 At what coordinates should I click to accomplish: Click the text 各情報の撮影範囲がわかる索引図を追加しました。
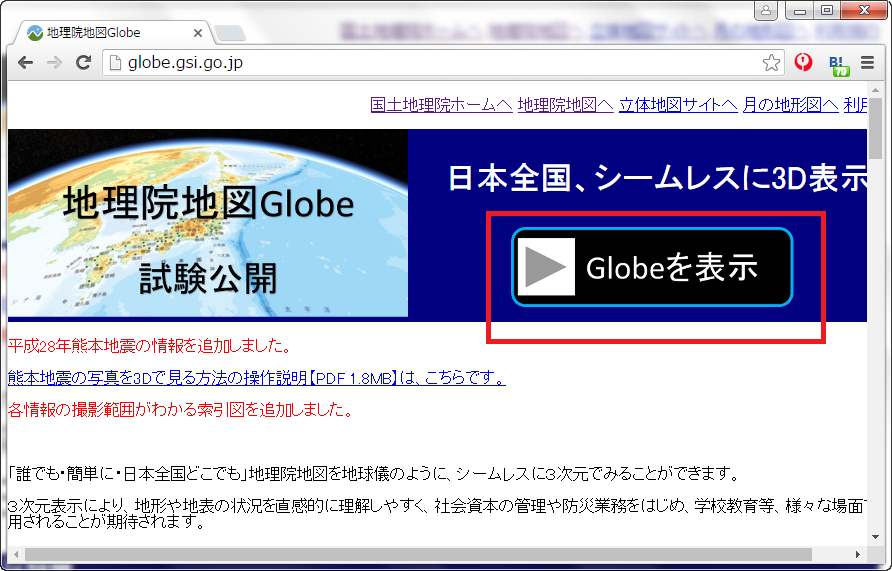pos(181,409)
